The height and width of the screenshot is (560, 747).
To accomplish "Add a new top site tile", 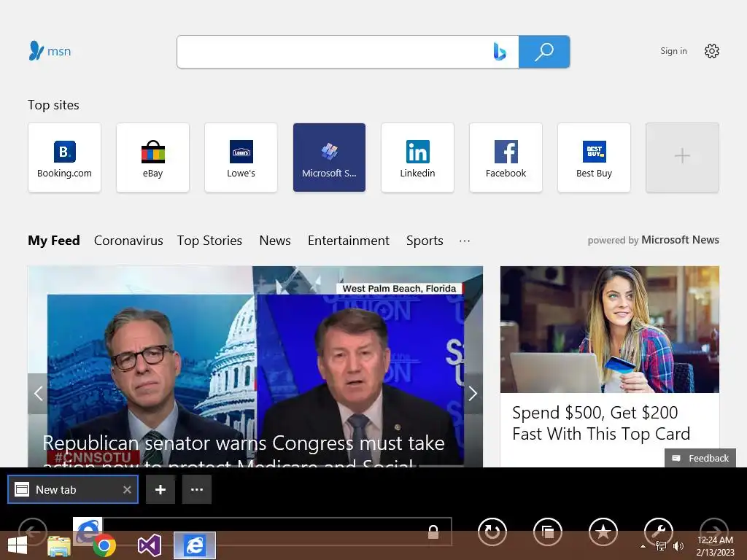I will pos(682,157).
